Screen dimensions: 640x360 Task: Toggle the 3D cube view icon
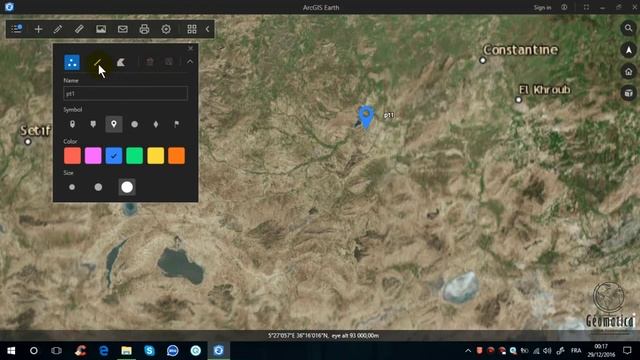[629, 93]
